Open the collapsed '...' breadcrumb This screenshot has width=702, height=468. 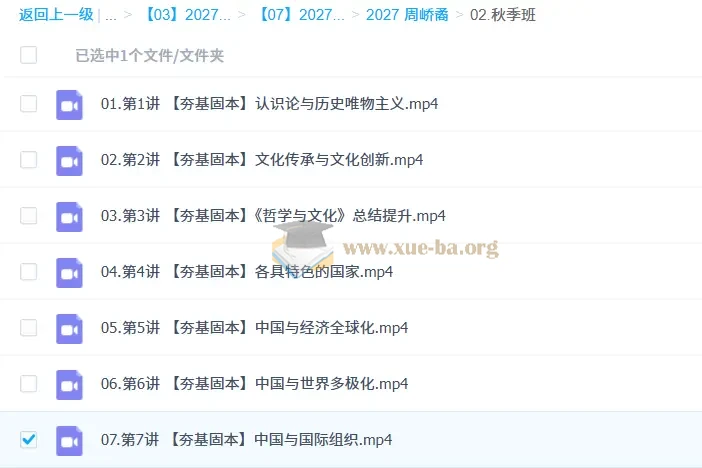click(x=111, y=16)
